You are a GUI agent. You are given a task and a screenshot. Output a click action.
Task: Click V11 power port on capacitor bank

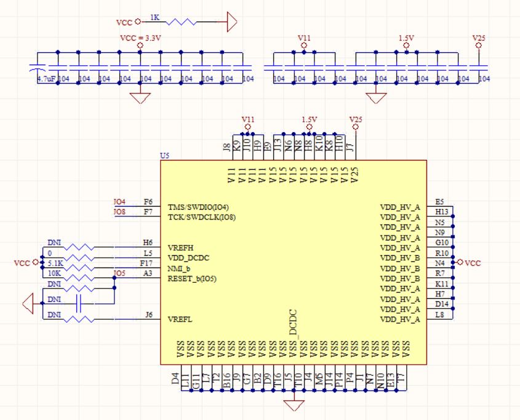(x=304, y=42)
